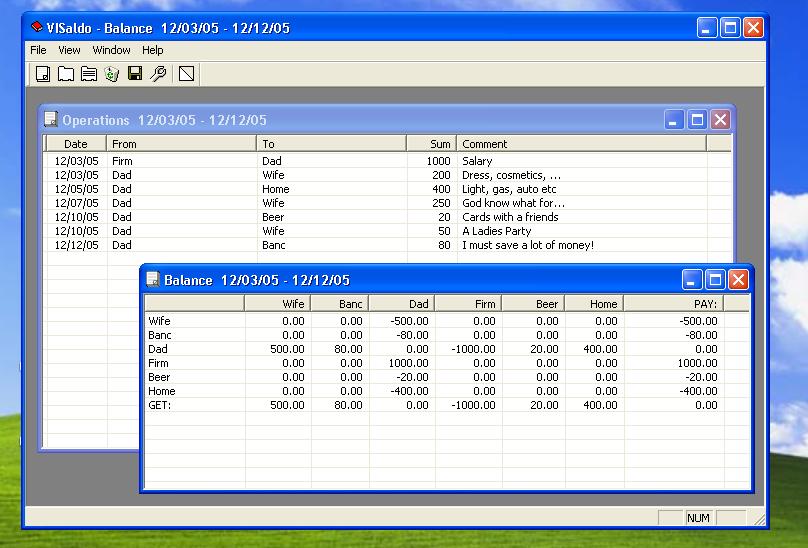Click the Balance window title icon
808x548 pixels.
[x=153, y=280]
